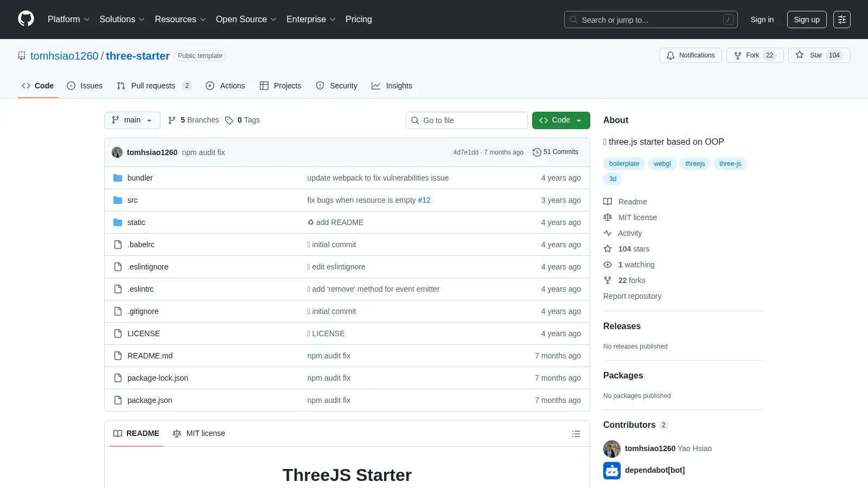Click dependabot[bot] avatar icon
This screenshot has height=488, width=868.
point(612,470)
